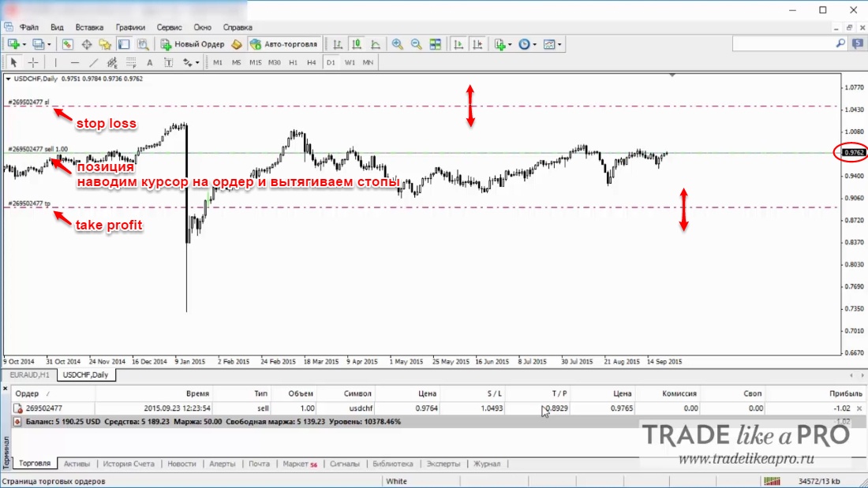Toggle the Navigator panel icon
Image resolution: width=868 pixels, height=488 pixels.
[105, 44]
